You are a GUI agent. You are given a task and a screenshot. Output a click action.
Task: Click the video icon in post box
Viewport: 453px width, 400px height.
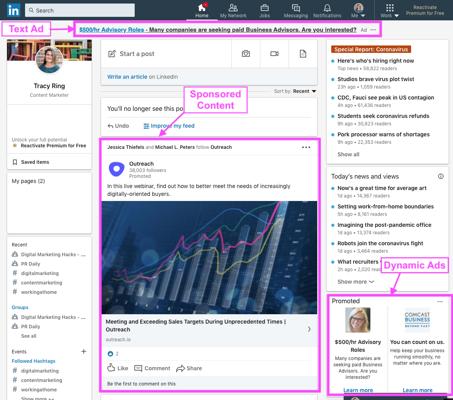274,53
